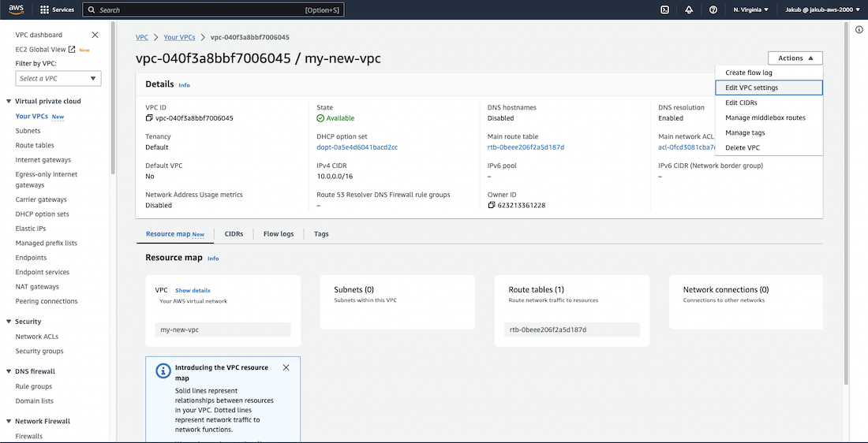868x443 pixels.
Task: Open the Filter by VPC dropdown
Action: point(58,78)
